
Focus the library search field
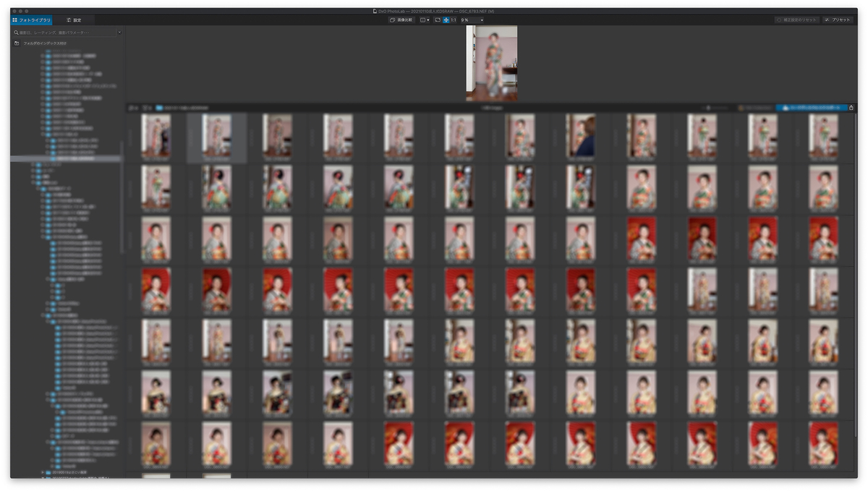click(x=64, y=33)
